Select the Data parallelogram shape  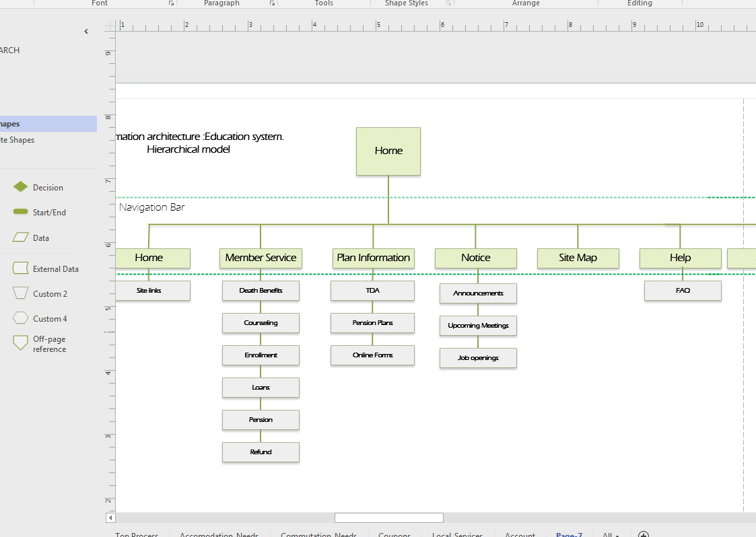point(20,237)
